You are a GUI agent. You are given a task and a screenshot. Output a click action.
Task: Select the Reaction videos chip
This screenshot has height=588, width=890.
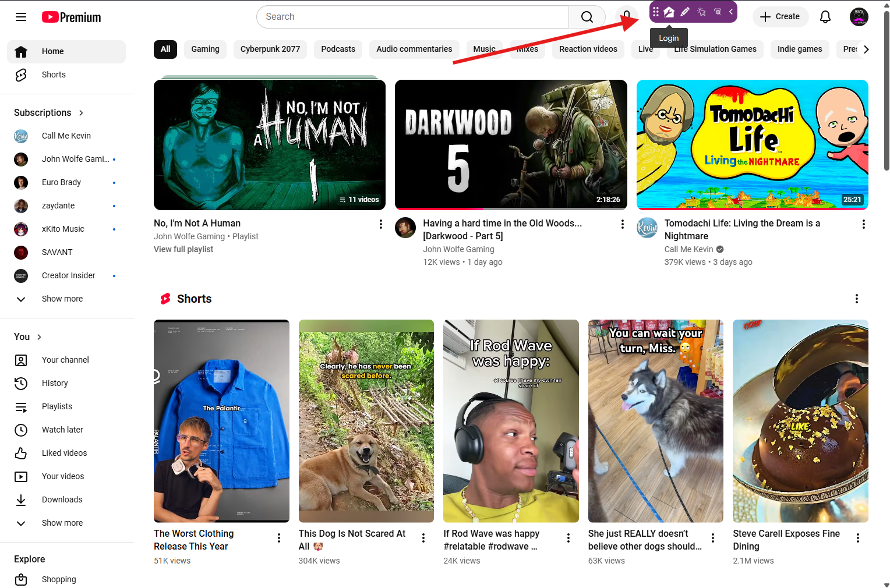588,49
